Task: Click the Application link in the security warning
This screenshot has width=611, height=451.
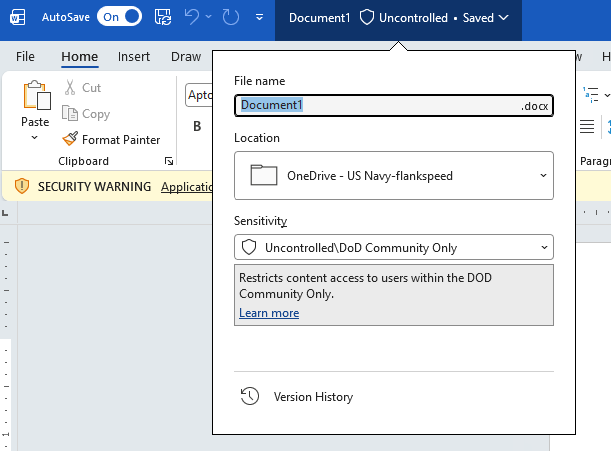Action: [187, 187]
